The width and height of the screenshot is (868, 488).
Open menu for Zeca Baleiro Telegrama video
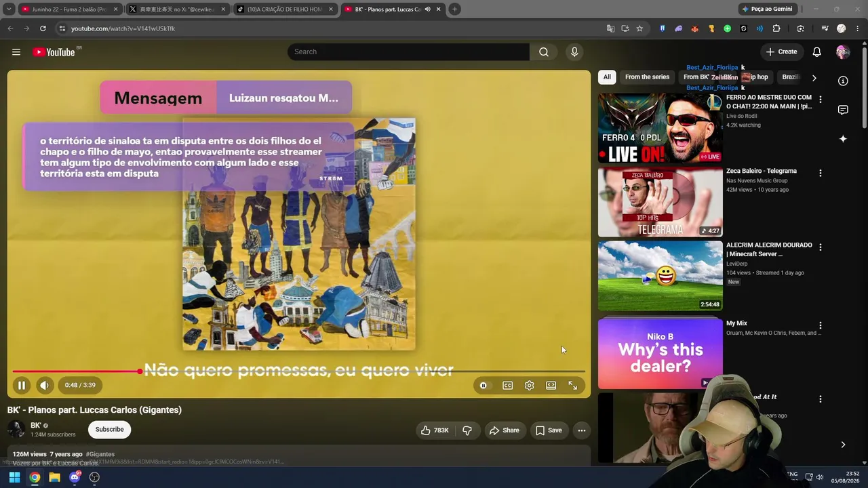(821, 174)
